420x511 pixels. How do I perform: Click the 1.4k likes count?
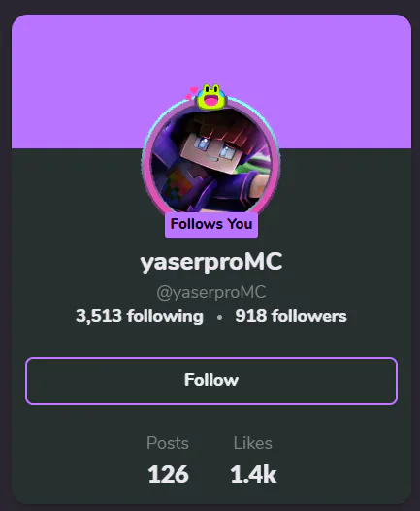(254, 474)
